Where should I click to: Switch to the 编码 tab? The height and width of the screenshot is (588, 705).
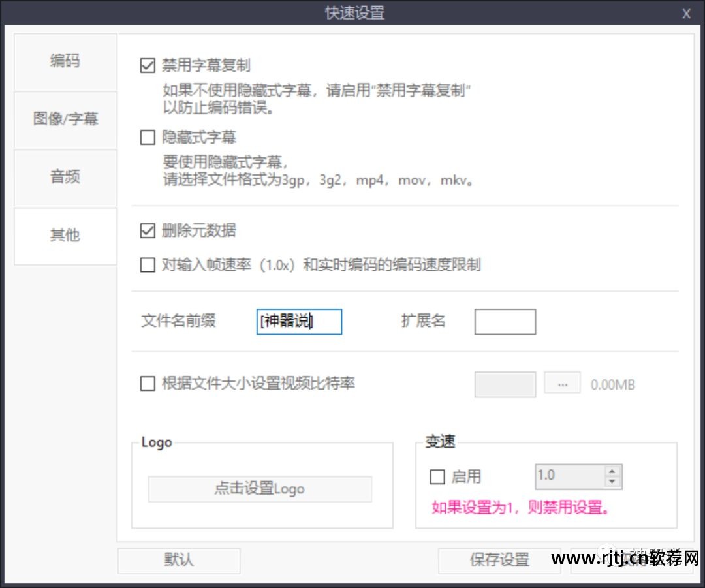[x=65, y=62]
